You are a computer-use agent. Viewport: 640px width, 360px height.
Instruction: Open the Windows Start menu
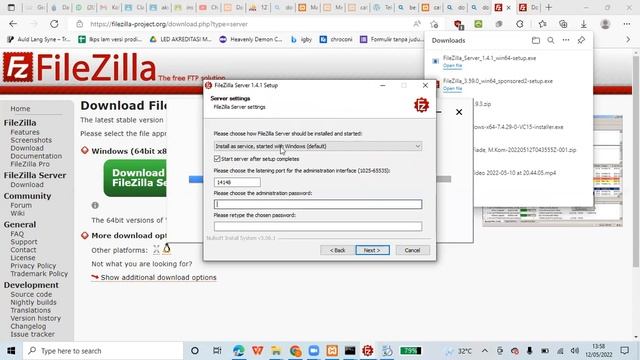11,351
